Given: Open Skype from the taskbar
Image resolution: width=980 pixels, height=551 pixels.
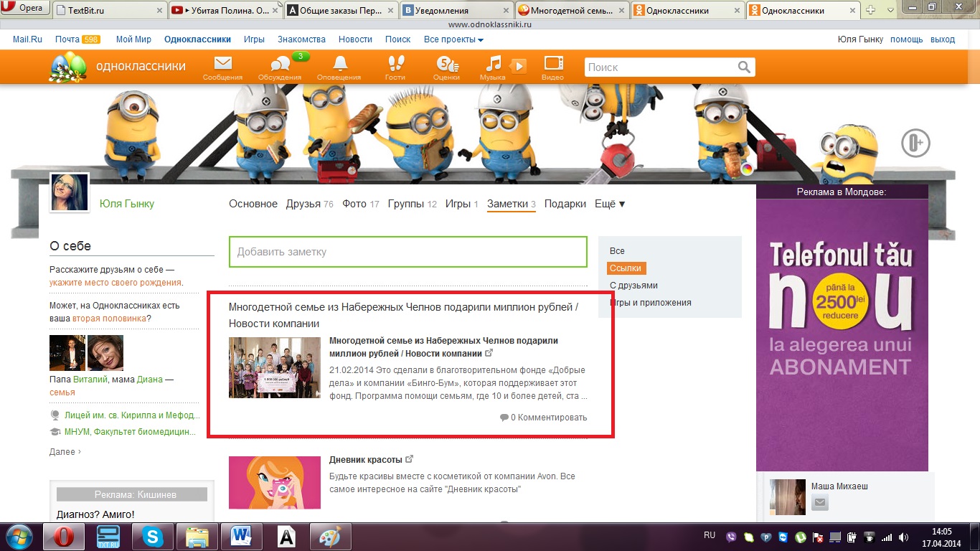Looking at the screenshot, I should (152, 537).
